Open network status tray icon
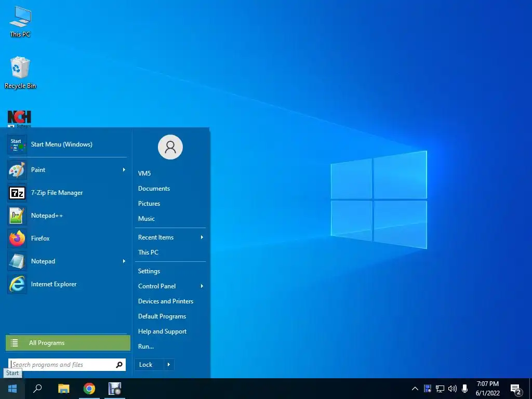 point(440,389)
